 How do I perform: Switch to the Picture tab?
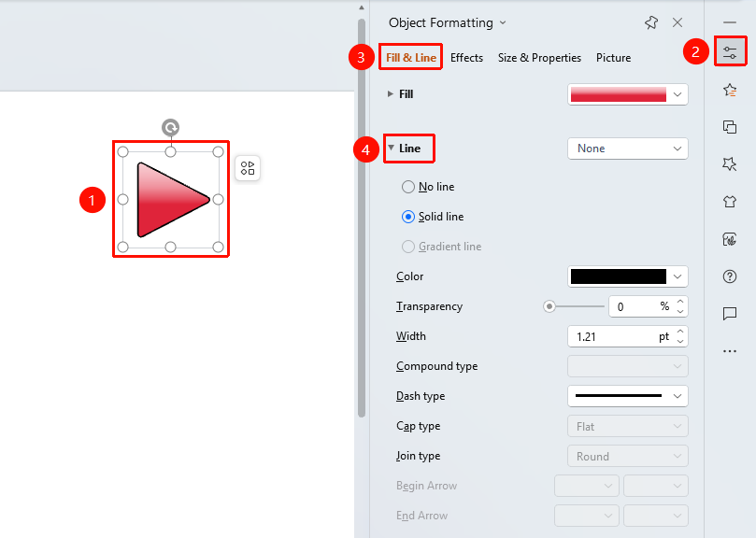pos(614,57)
